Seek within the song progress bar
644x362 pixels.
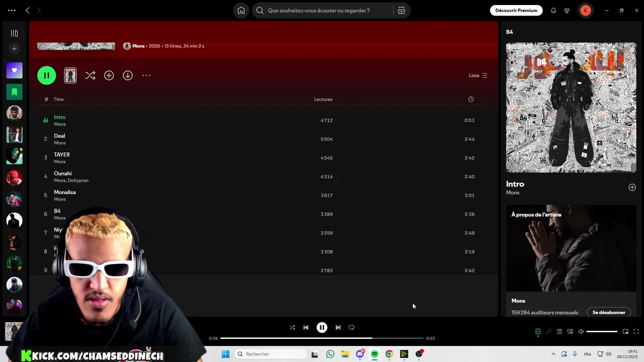tap(322, 338)
